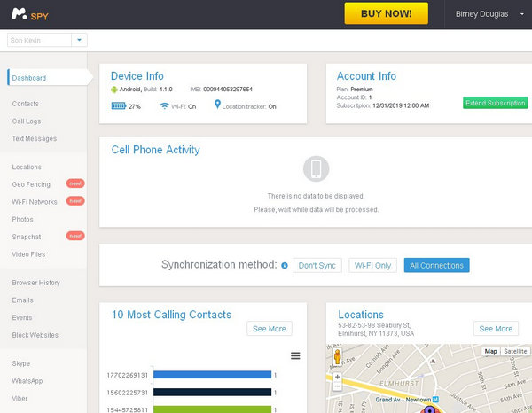Open the Dashboard menu item
532x413 pixels.
[48, 78]
